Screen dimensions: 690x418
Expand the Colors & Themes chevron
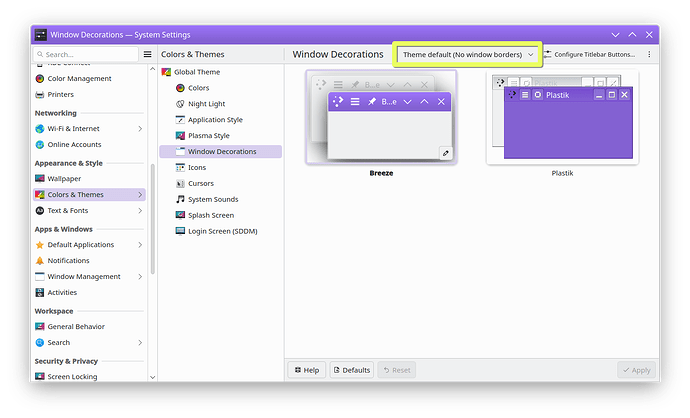(x=140, y=194)
